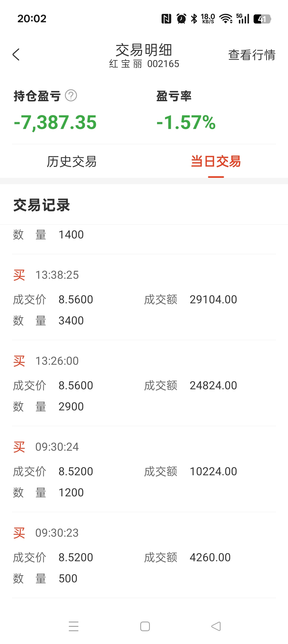Select the 09:30:23 buy trade record
The width and height of the screenshot is (288, 644).
coord(144,555)
